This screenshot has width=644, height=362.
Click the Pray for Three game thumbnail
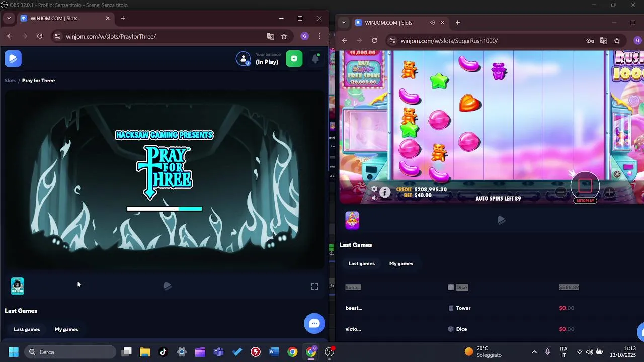18,286
